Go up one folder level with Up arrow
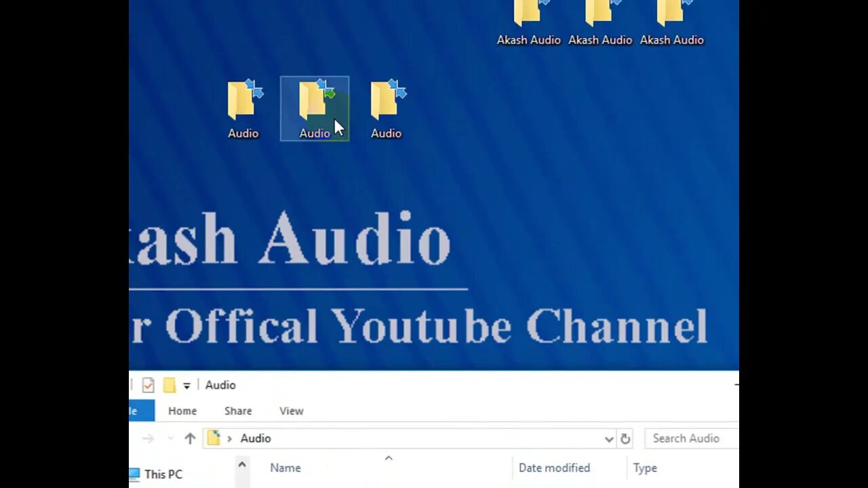Screen dimensions: 868x488 coord(190,439)
